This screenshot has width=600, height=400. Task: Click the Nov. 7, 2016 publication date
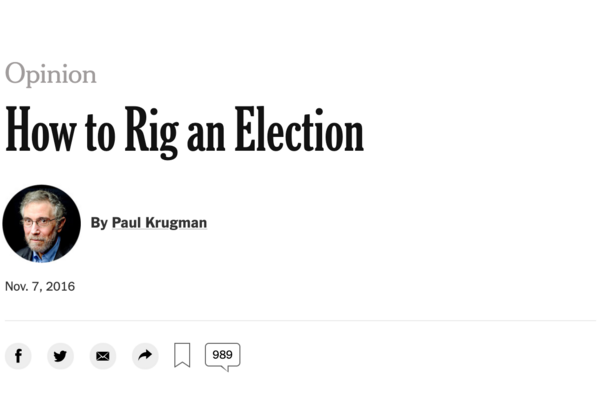[x=40, y=287]
